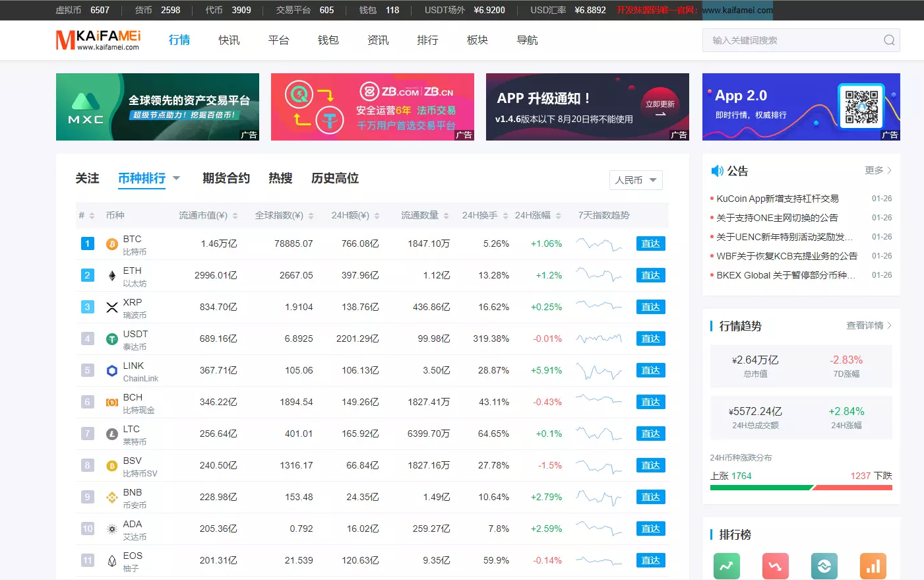Sort by the rank # column arrows
This screenshot has height=580, width=924.
[x=92, y=216]
